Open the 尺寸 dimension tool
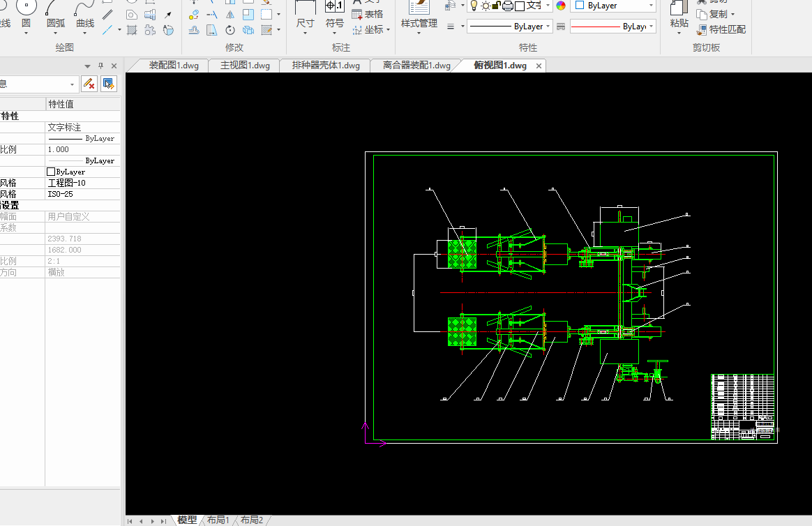 (305, 10)
